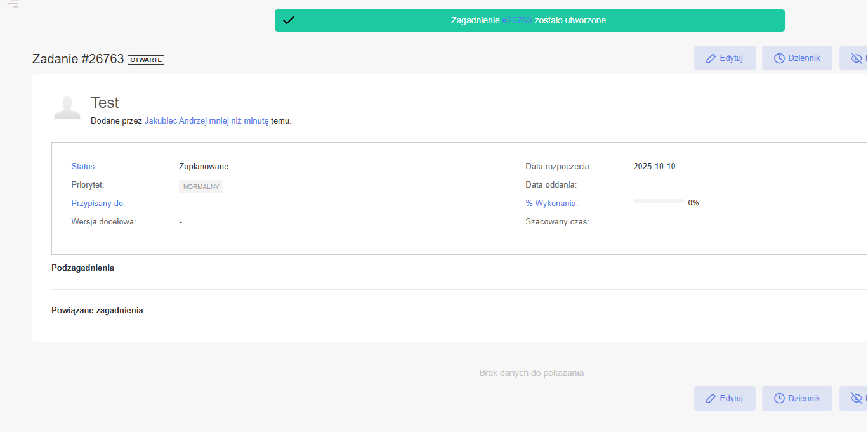Click the checkmark icon in the success notification
Image resolution: width=868 pixels, height=433 pixels.
[x=289, y=20]
